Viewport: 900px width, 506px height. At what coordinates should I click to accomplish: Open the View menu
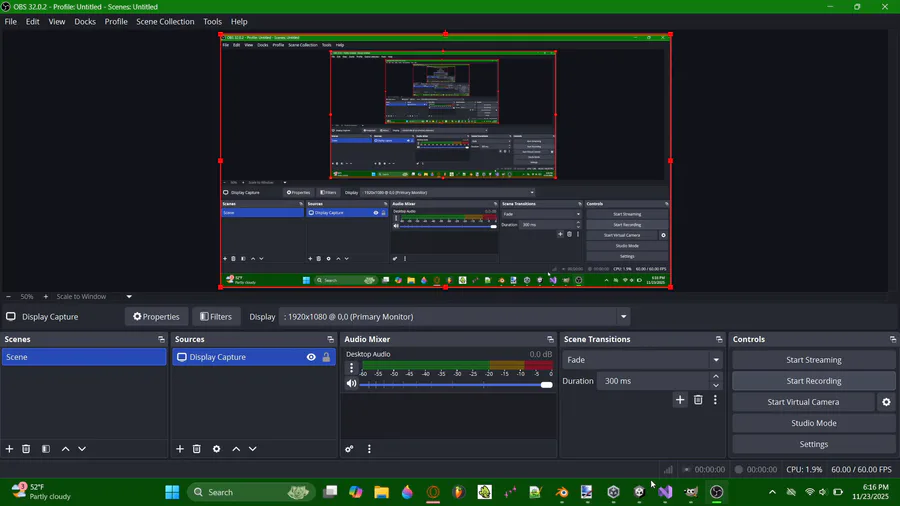(56, 21)
